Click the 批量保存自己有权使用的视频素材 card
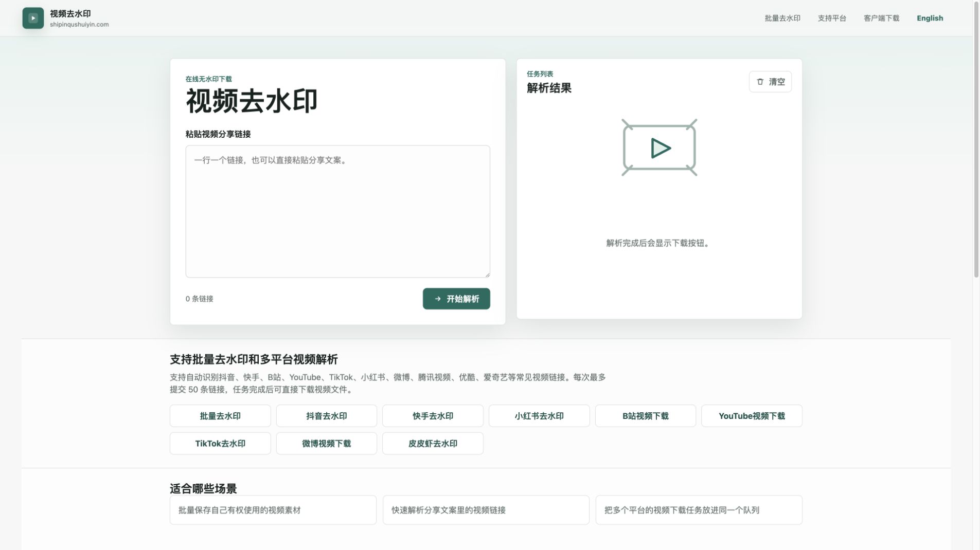980x550 pixels. tap(273, 510)
